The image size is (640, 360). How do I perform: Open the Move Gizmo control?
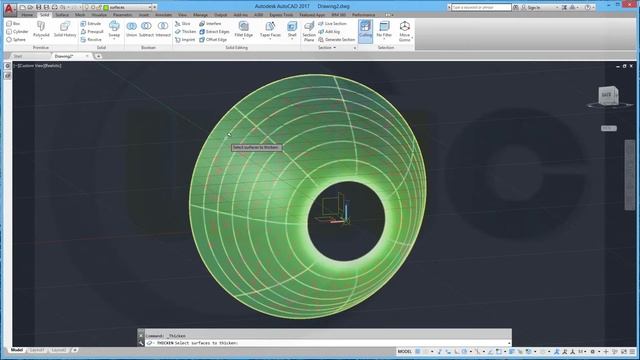[404, 31]
